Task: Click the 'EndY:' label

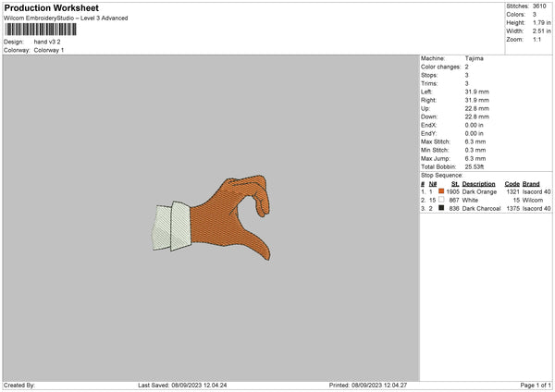Action: point(428,134)
